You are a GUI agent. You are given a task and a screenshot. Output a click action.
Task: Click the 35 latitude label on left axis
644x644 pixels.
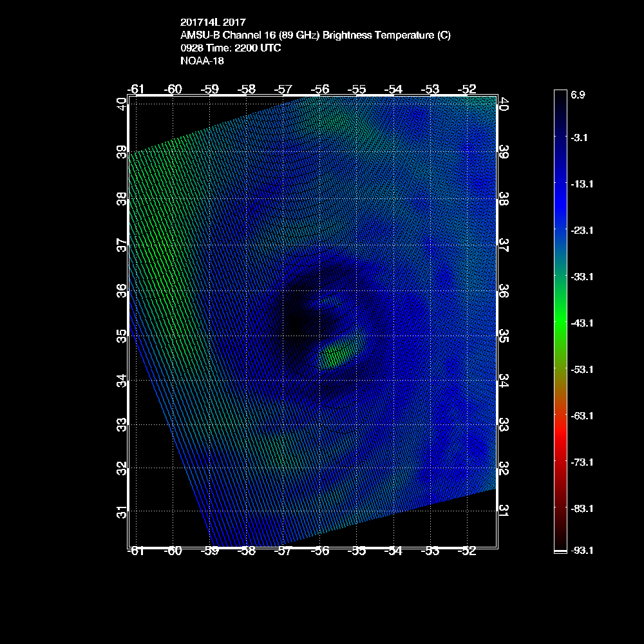pos(121,336)
